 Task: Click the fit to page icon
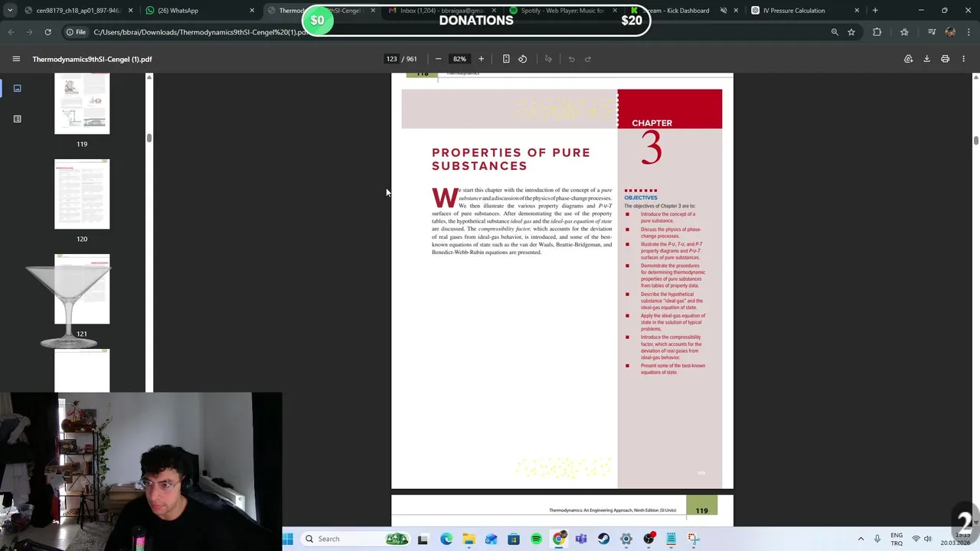[506, 59]
